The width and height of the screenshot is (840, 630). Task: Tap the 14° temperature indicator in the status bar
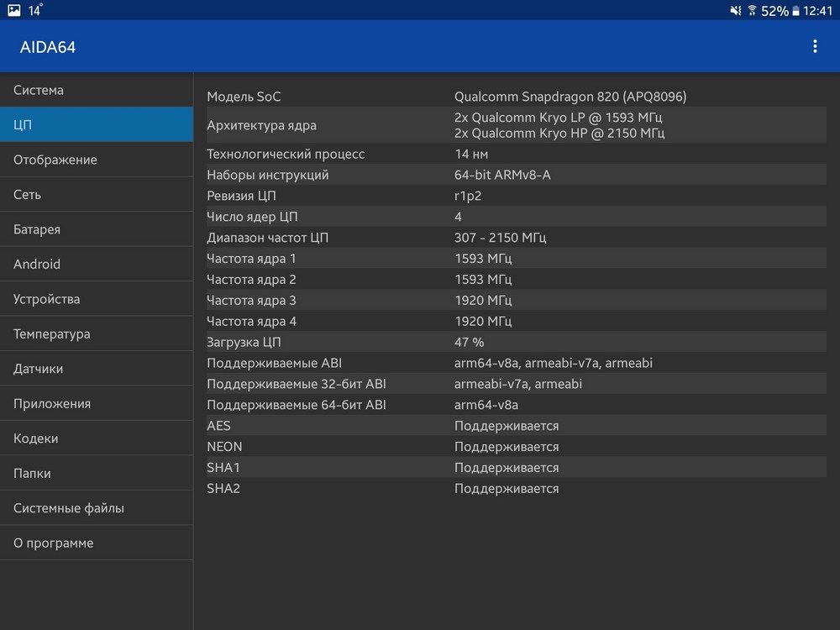pyautogui.click(x=34, y=10)
